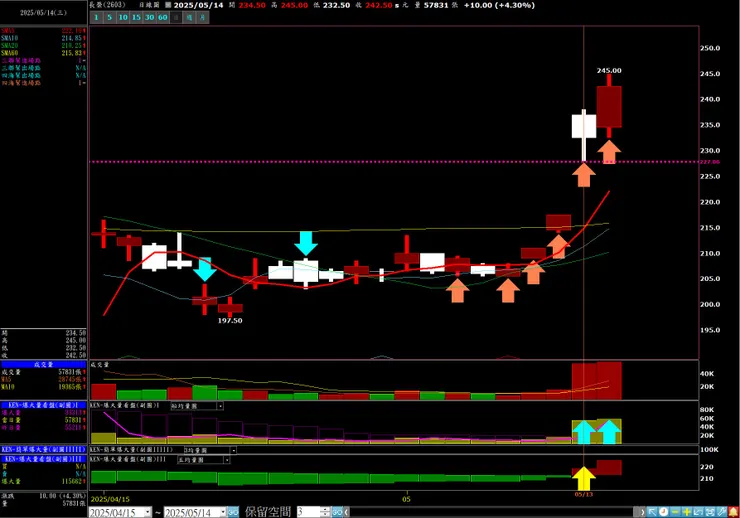Adjust the 保留空間 spinner arrows
Image resolution: width=740 pixels, height=518 pixels.
point(325,512)
